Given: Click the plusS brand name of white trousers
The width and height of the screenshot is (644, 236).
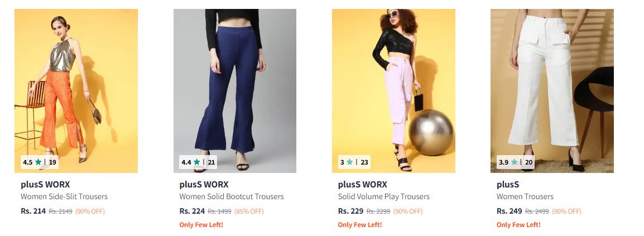Looking at the screenshot, I should [508, 185].
